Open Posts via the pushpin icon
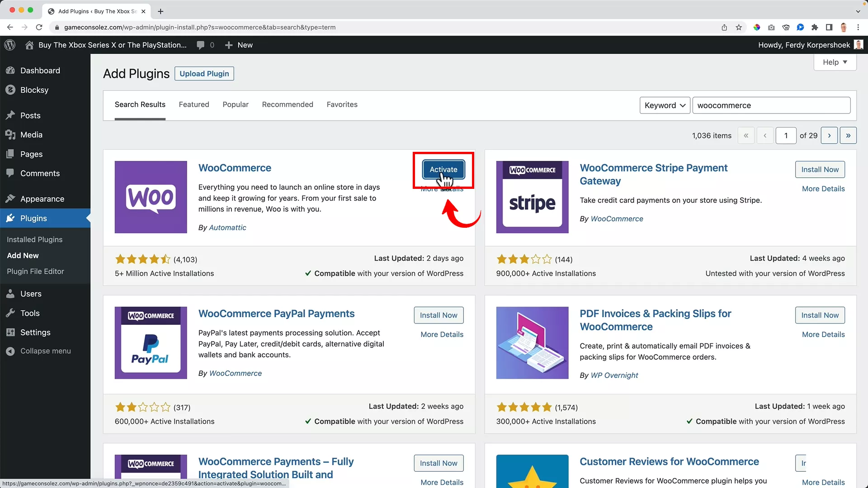Image resolution: width=868 pixels, height=488 pixels. click(x=11, y=115)
